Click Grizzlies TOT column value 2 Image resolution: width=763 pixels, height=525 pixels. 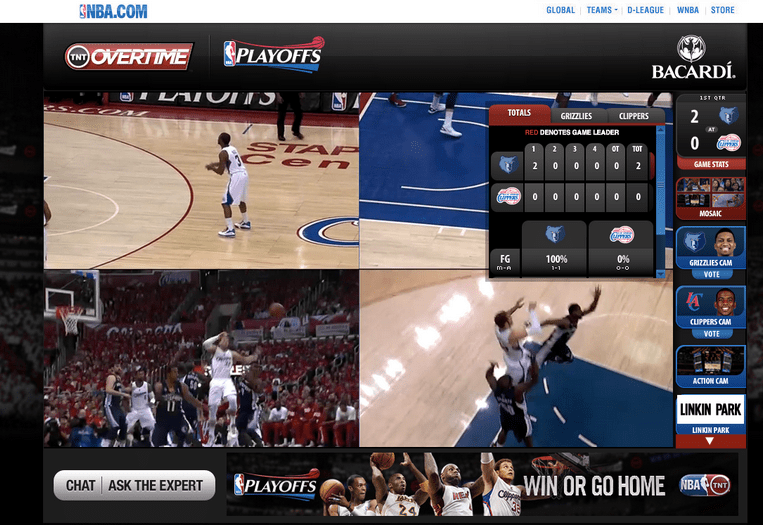pos(637,166)
